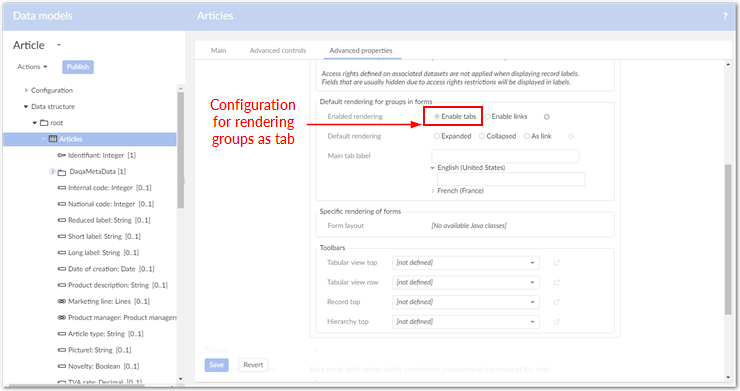Select the Enable links radio button
Image resolution: width=740 pixels, height=391 pixels.
pos(487,116)
